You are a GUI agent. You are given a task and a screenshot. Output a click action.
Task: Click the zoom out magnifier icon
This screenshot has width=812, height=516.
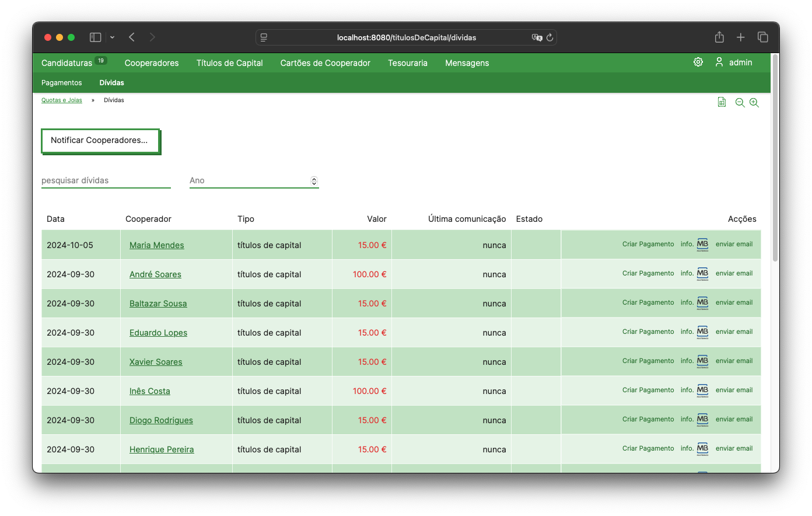740,103
